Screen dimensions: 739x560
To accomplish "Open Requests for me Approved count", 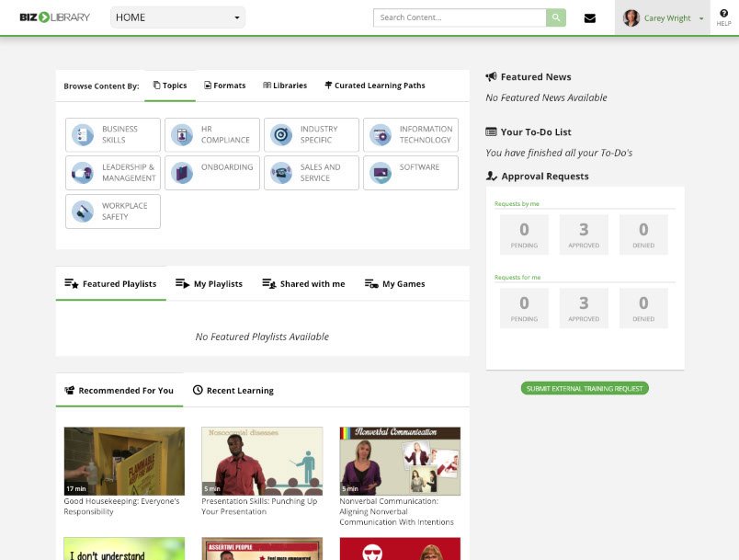I will [584, 308].
